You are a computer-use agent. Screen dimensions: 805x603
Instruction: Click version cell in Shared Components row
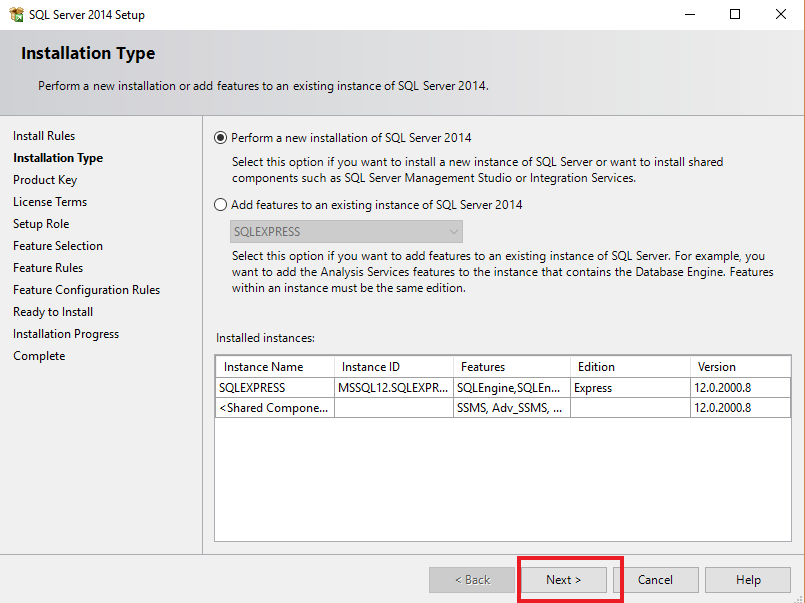(740, 407)
